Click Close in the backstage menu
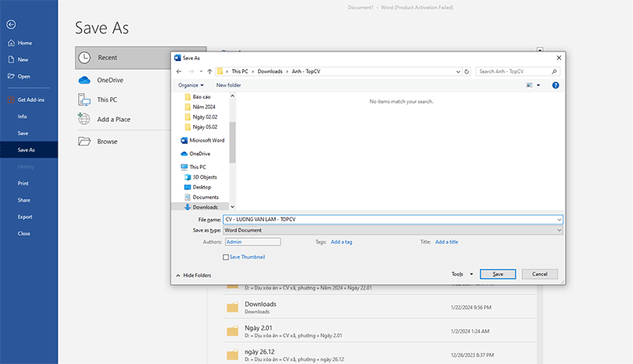The width and height of the screenshot is (633, 364). pyautogui.click(x=24, y=233)
